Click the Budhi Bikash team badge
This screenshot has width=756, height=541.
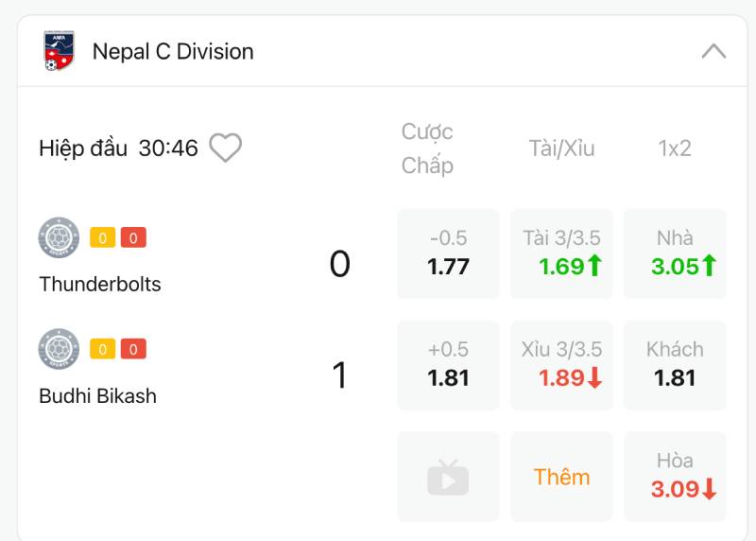coord(59,349)
